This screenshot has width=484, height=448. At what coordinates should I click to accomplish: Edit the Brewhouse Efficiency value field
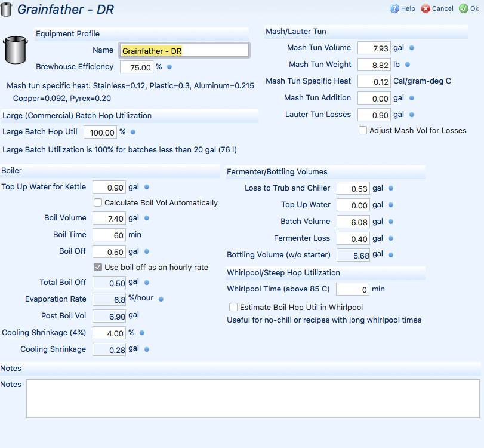[x=137, y=67]
